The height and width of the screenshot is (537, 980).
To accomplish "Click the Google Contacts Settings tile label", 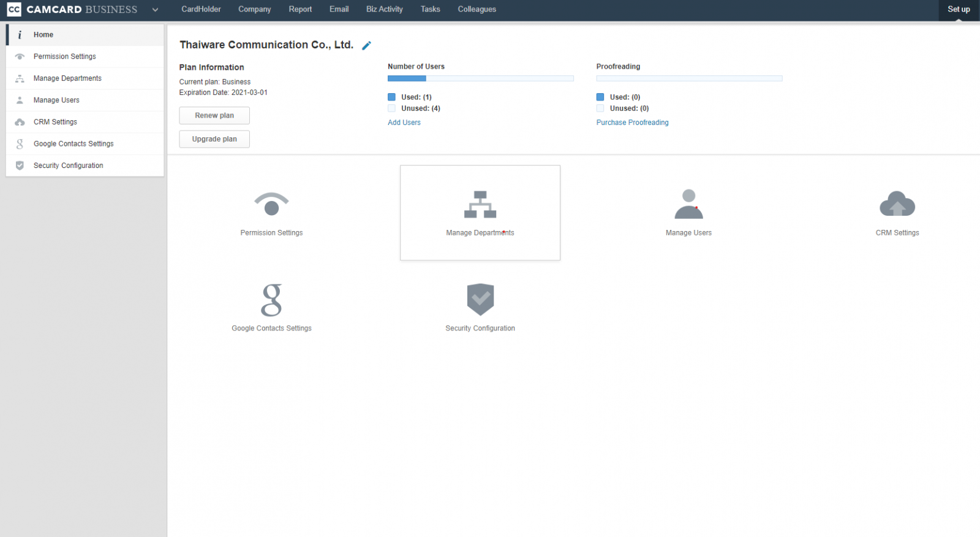I will pyautogui.click(x=271, y=329).
